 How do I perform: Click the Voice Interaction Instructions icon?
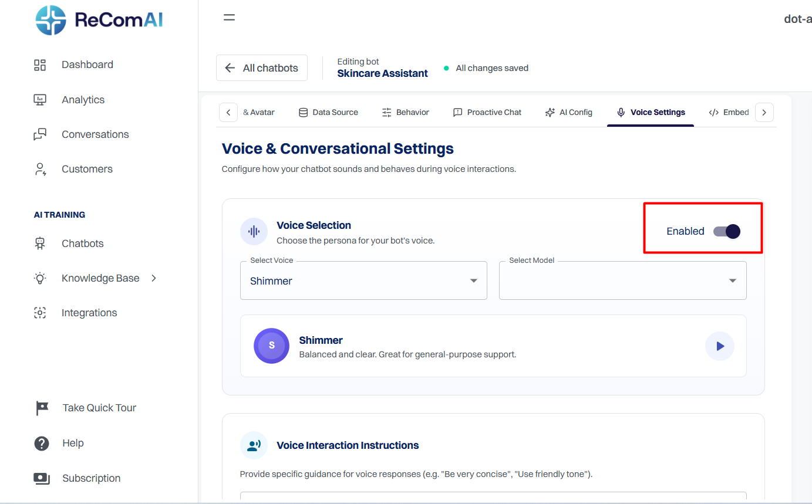(254, 445)
